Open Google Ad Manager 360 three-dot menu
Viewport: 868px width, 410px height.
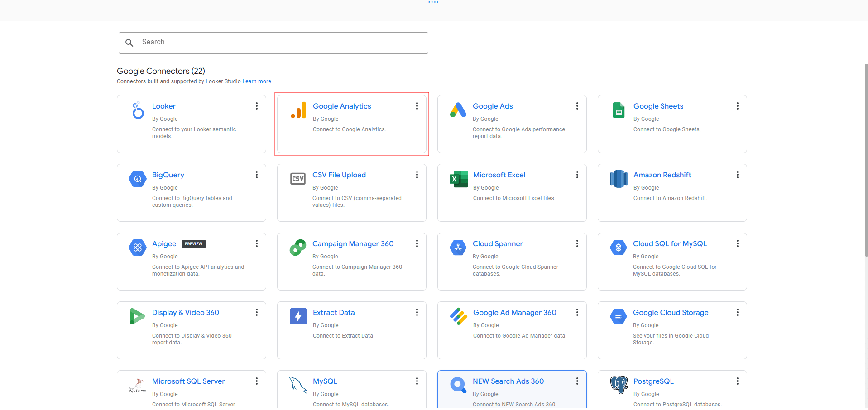point(577,312)
